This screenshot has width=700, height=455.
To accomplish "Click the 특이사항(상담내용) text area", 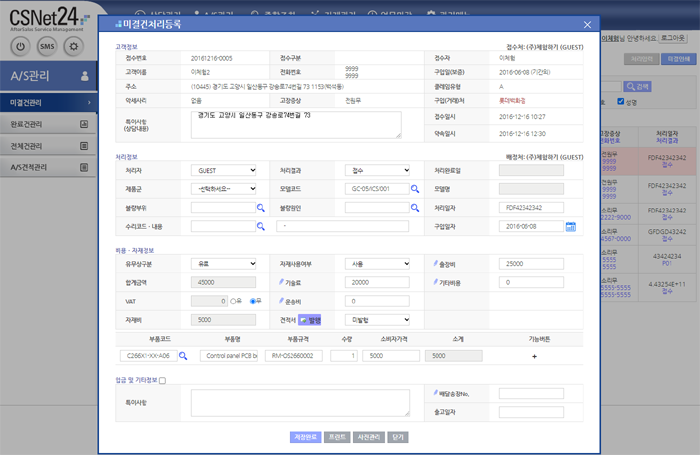I will pos(296,125).
